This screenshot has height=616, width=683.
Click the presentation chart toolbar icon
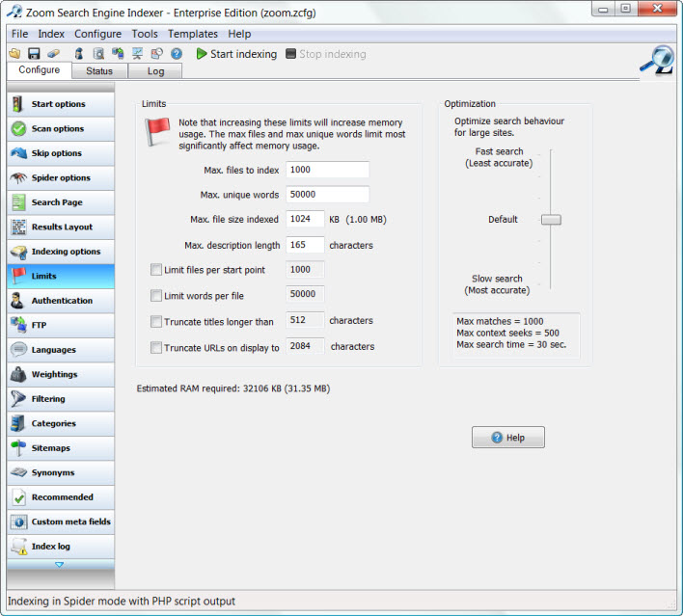[x=137, y=54]
